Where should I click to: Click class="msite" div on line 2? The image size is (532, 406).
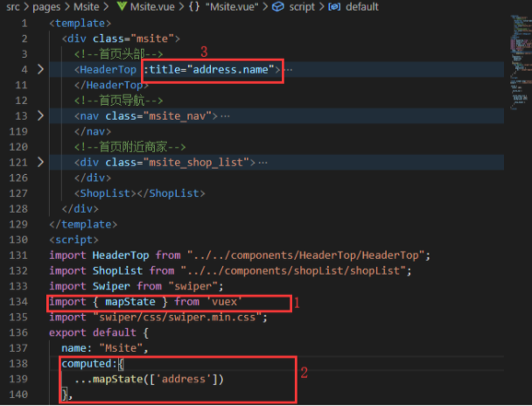point(121,38)
